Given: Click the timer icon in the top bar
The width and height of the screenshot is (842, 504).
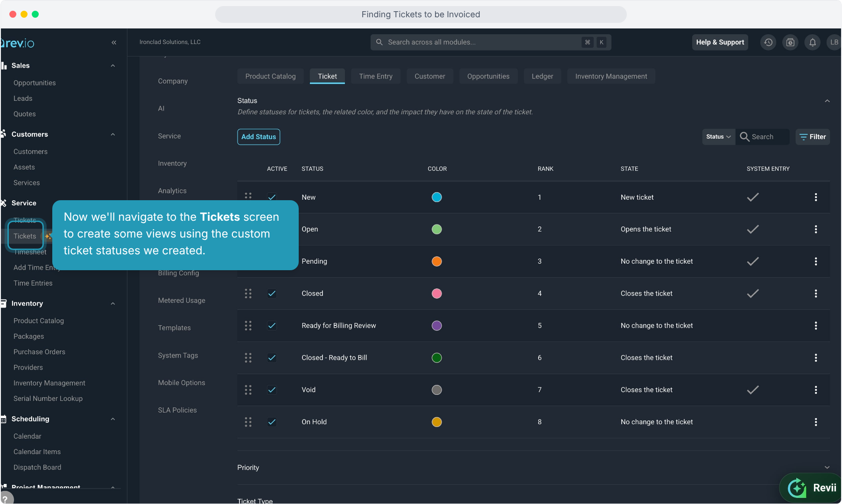Looking at the screenshot, I should click(x=790, y=42).
